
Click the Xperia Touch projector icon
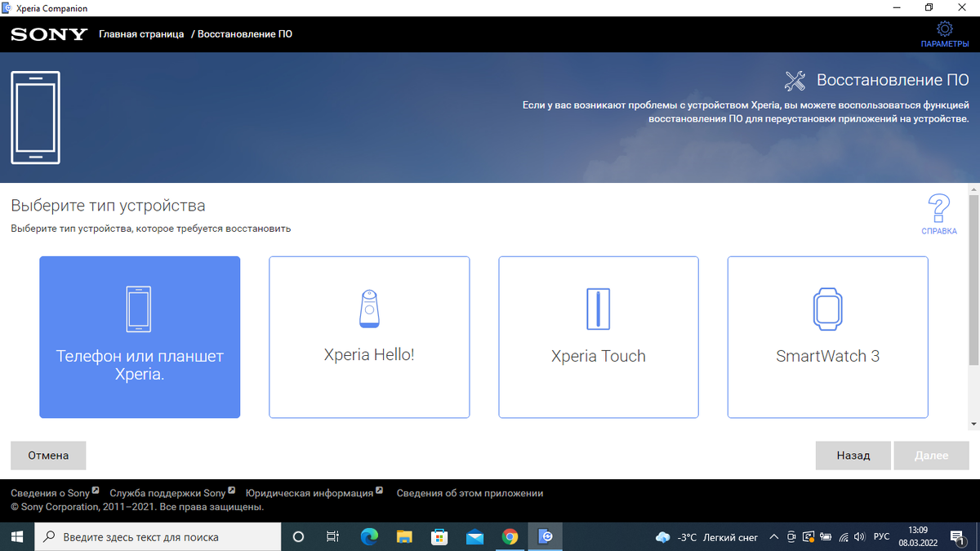tap(599, 309)
